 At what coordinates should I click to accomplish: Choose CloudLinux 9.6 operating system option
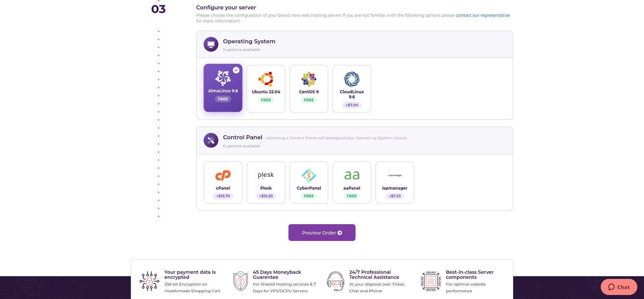352,89
